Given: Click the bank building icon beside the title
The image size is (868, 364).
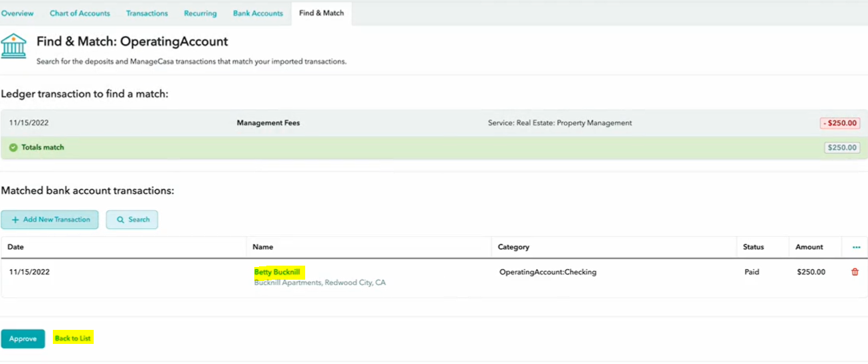Looking at the screenshot, I should pyautogui.click(x=14, y=46).
